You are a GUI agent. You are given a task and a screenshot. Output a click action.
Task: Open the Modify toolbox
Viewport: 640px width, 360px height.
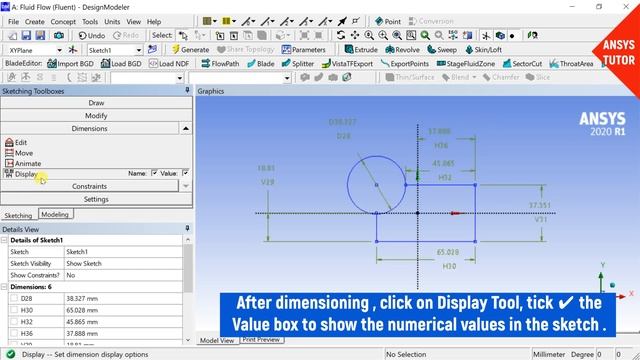pyautogui.click(x=96, y=116)
